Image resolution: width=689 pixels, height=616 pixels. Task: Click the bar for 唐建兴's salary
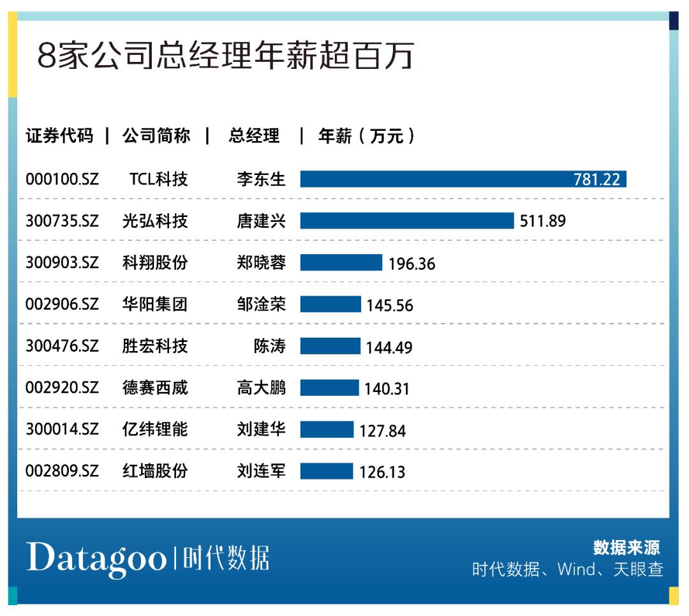coord(407,221)
